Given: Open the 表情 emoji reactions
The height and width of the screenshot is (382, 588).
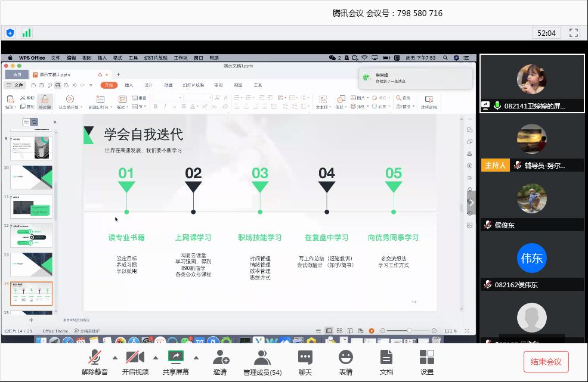Looking at the screenshot, I should [x=345, y=362].
